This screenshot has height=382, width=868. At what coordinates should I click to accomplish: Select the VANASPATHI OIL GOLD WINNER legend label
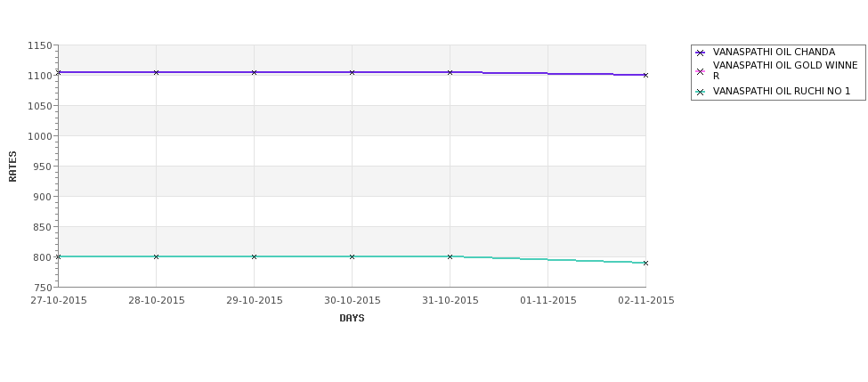pyautogui.click(x=785, y=71)
